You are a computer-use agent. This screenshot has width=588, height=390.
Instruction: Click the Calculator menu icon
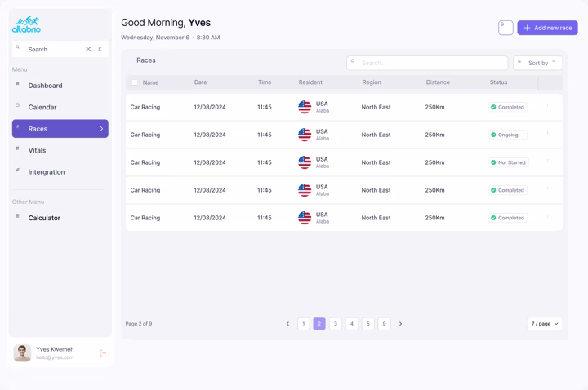17,215
